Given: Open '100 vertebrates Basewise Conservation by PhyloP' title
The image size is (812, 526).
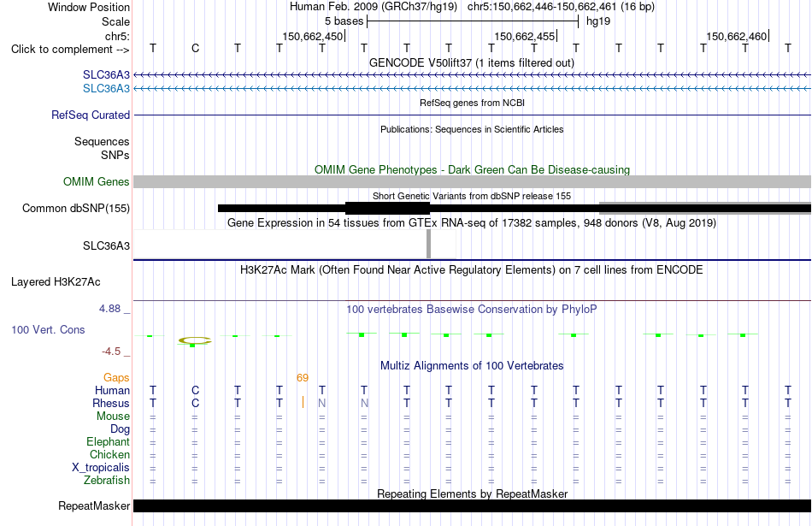Looking at the screenshot, I should (x=472, y=310).
